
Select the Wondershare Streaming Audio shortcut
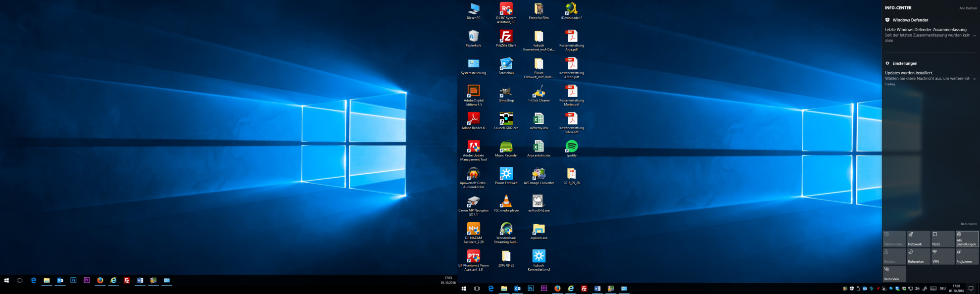(x=506, y=233)
